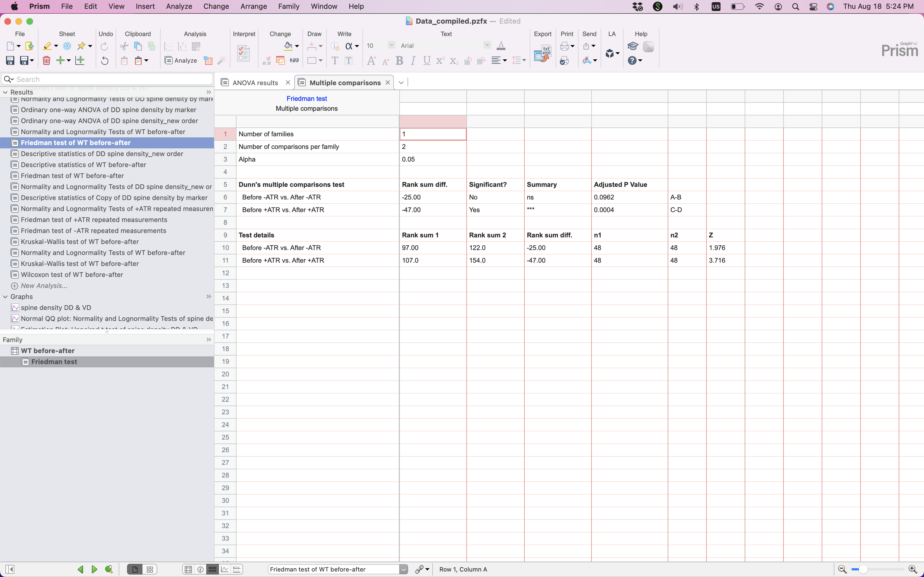924x577 pixels.
Task: Click the red trash delete sheet icon
Action: click(46, 60)
